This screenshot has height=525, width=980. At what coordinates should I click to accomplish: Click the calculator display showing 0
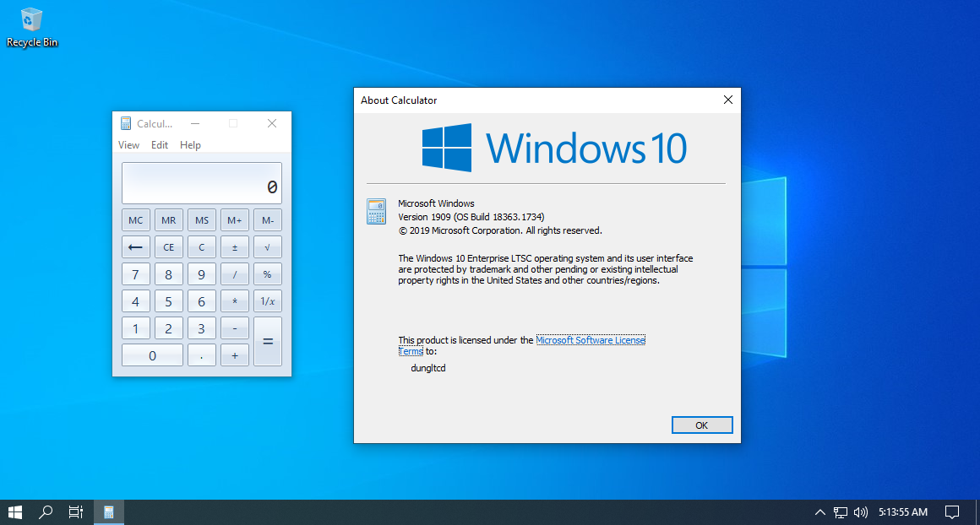click(x=202, y=183)
